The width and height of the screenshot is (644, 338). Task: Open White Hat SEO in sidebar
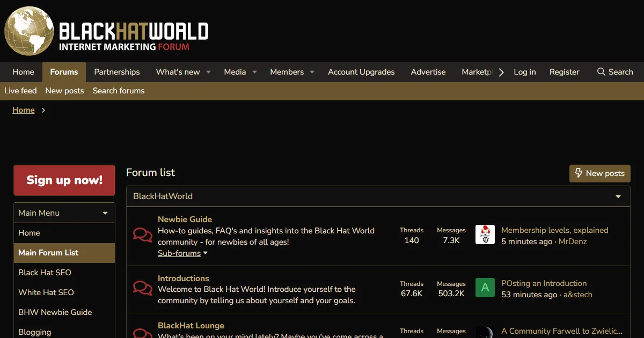coord(64,292)
